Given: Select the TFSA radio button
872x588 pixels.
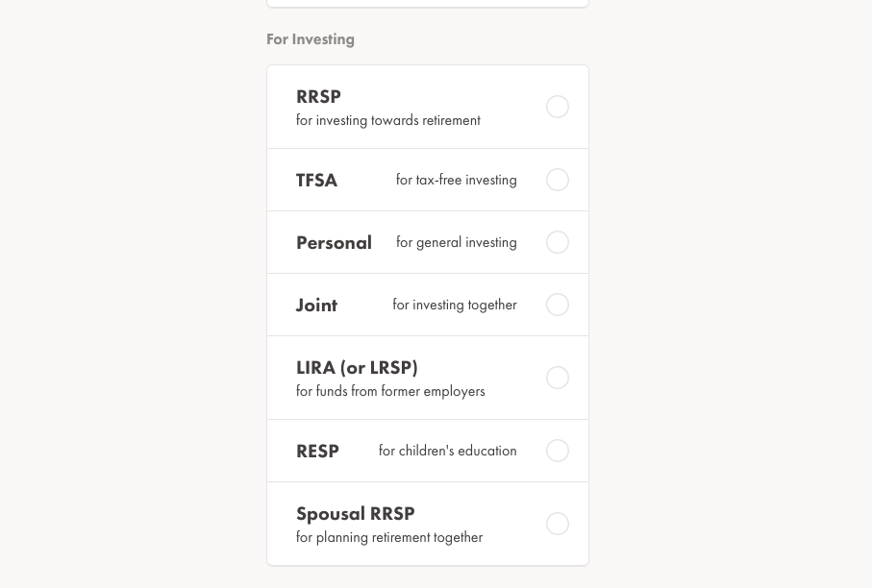Looking at the screenshot, I should (x=558, y=180).
